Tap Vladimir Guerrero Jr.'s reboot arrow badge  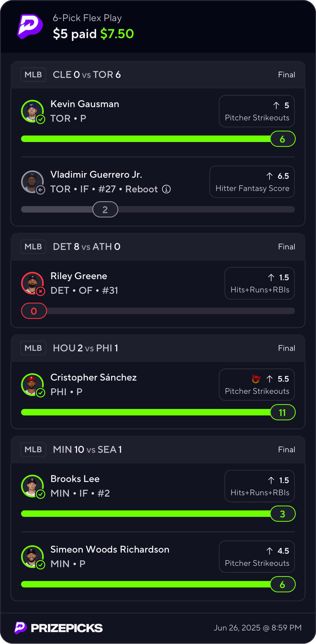(x=41, y=190)
